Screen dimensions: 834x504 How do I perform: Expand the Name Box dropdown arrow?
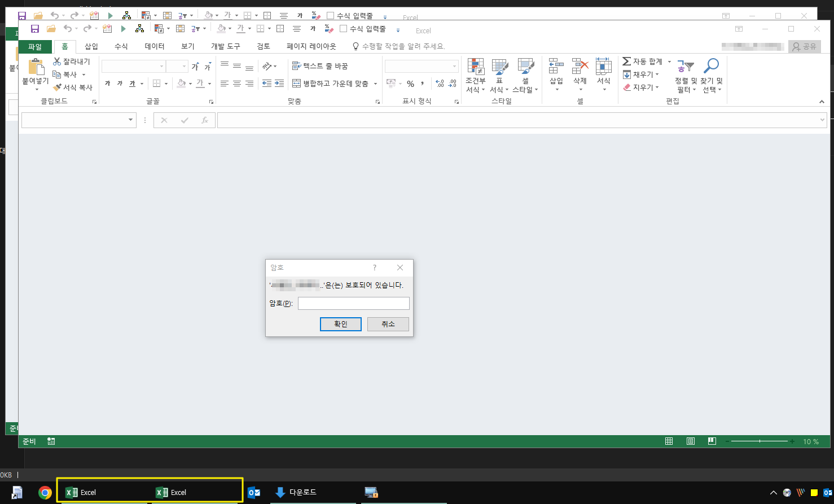(x=131, y=120)
